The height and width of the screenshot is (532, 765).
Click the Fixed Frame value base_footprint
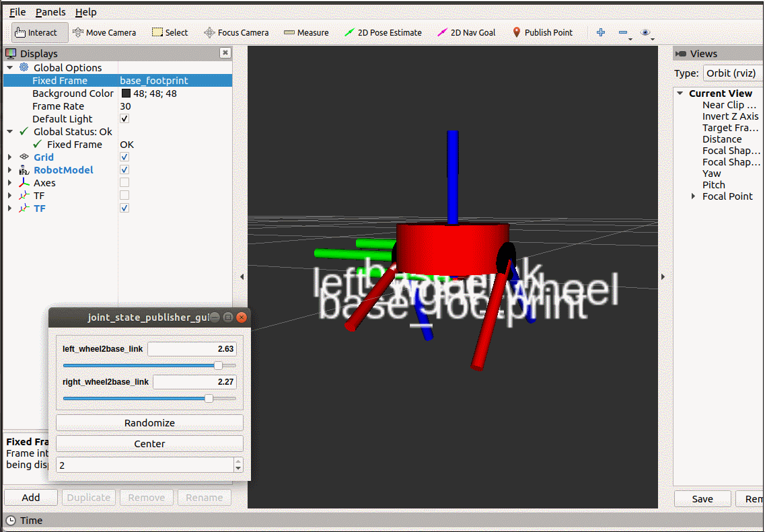point(153,81)
